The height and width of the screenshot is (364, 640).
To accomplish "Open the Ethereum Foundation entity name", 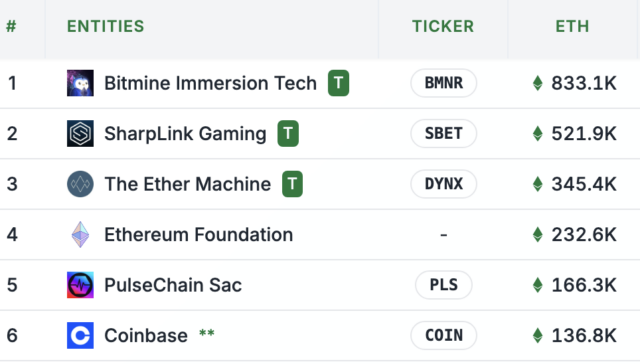I will [x=199, y=235].
